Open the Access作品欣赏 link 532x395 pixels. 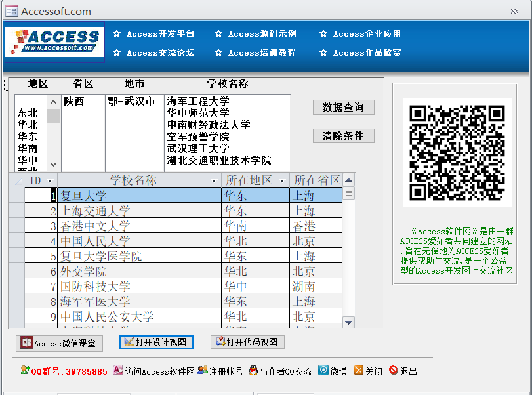367,52
